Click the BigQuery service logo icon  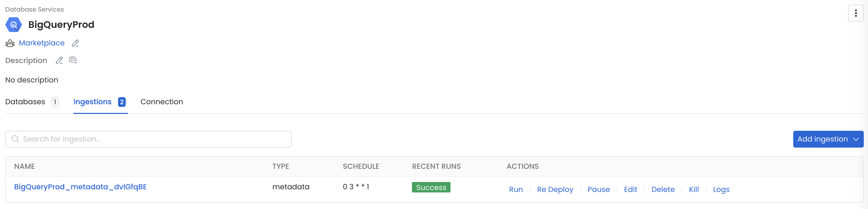(x=13, y=25)
